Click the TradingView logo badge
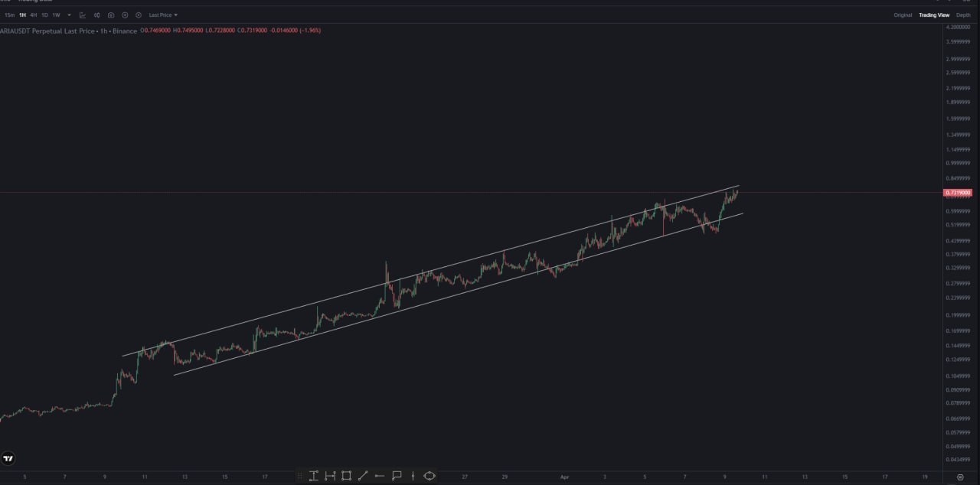This screenshot has height=485, width=980. (8, 459)
